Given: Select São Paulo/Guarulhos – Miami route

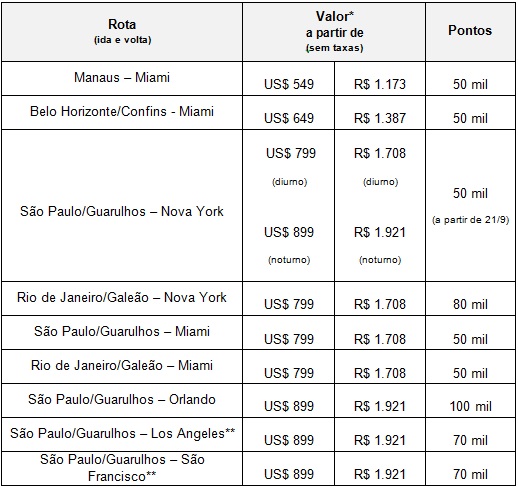Looking at the screenshot, I should 122,332.
